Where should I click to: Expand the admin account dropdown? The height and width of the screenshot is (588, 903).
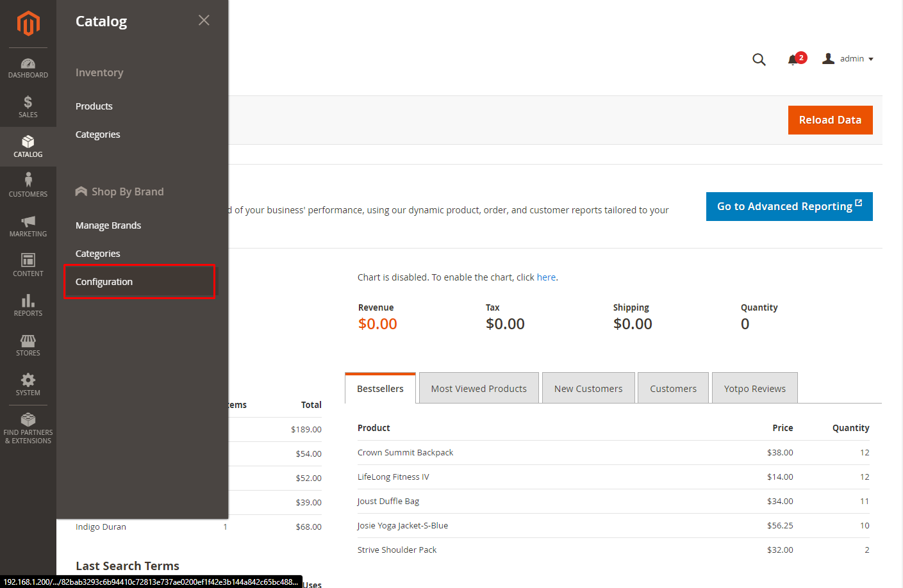tap(848, 59)
